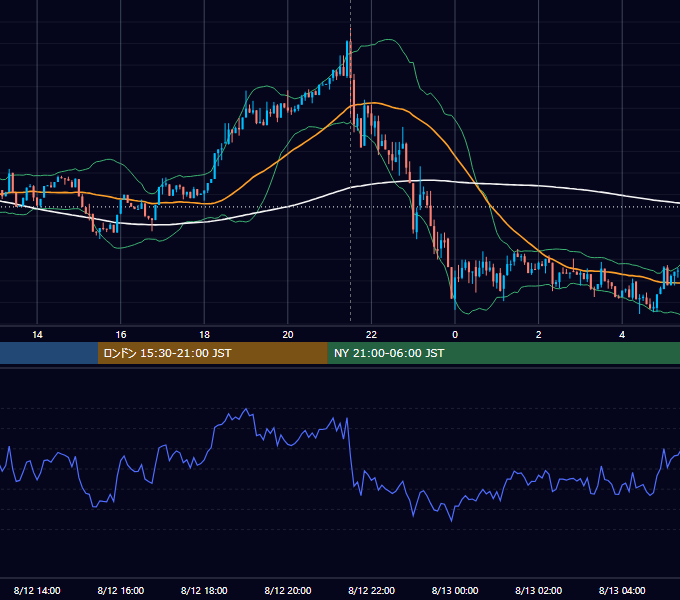This screenshot has width=680, height=600.
Task: Click the 4 hour axis label
Action: point(622,335)
